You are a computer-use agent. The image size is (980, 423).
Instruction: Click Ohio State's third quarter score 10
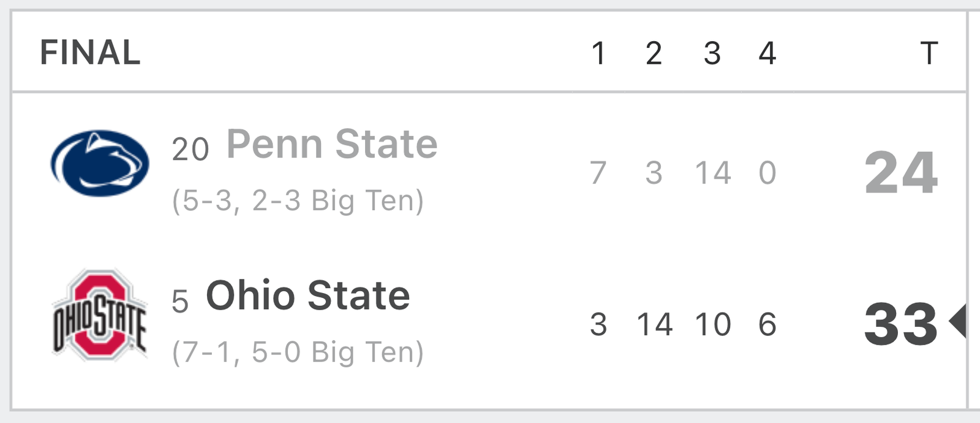coord(713,324)
